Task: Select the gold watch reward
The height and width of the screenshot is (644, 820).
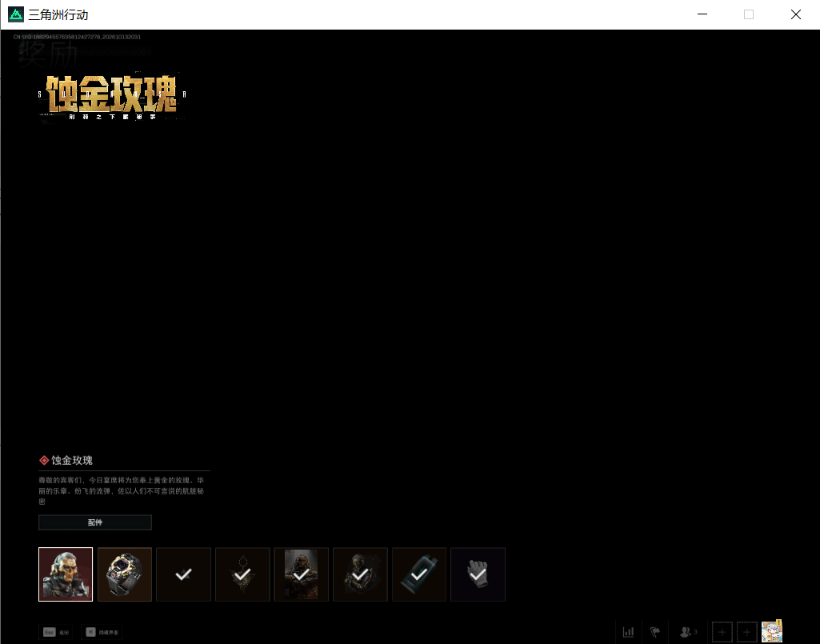Action: point(125,574)
